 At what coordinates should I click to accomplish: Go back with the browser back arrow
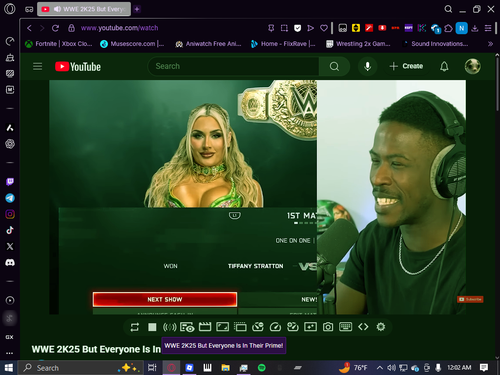pos(29,28)
